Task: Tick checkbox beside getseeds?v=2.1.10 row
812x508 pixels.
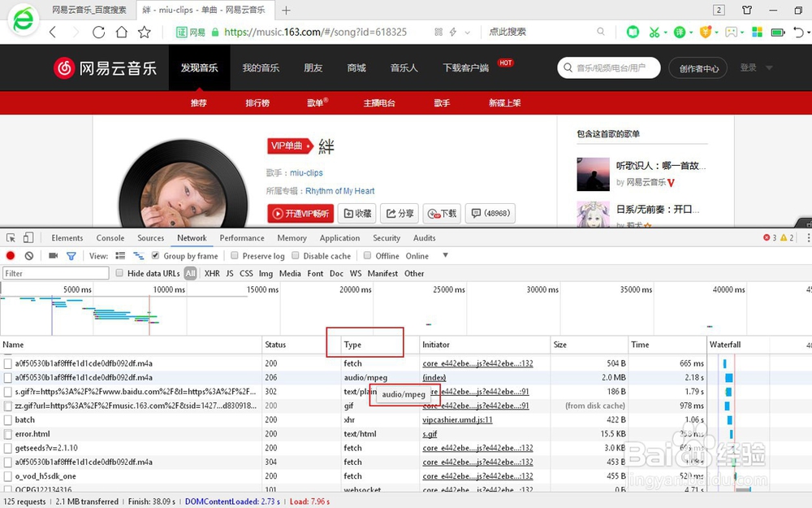Action: [x=8, y=448]
